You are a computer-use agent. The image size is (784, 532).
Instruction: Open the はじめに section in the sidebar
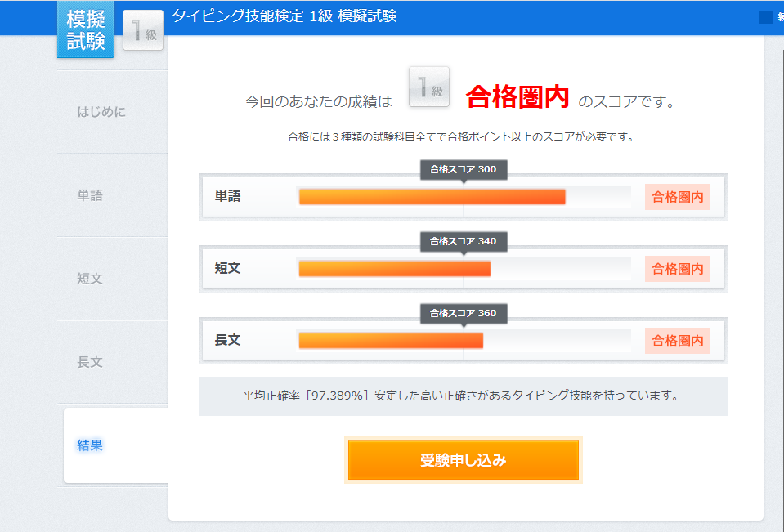[x=101, y=112]
